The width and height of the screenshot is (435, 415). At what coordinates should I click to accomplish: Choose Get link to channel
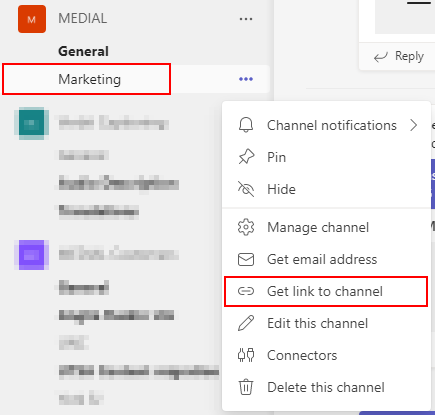326,291
